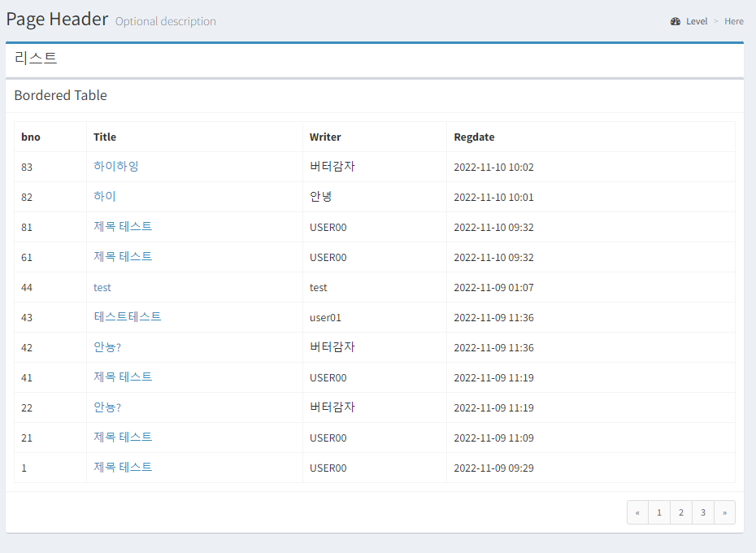The image size is (756, 553).
Task: Open pagination page 1
Action: point(659,512)
